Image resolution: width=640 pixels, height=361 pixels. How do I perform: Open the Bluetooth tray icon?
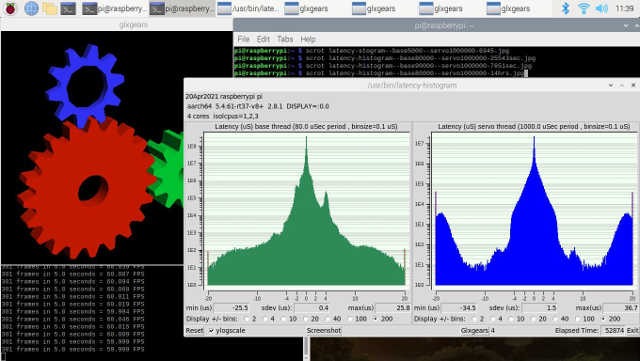565,8
